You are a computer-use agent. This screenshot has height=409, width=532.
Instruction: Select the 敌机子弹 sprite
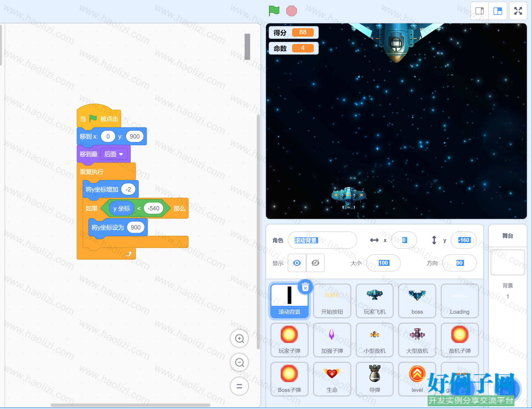[460, 340]
